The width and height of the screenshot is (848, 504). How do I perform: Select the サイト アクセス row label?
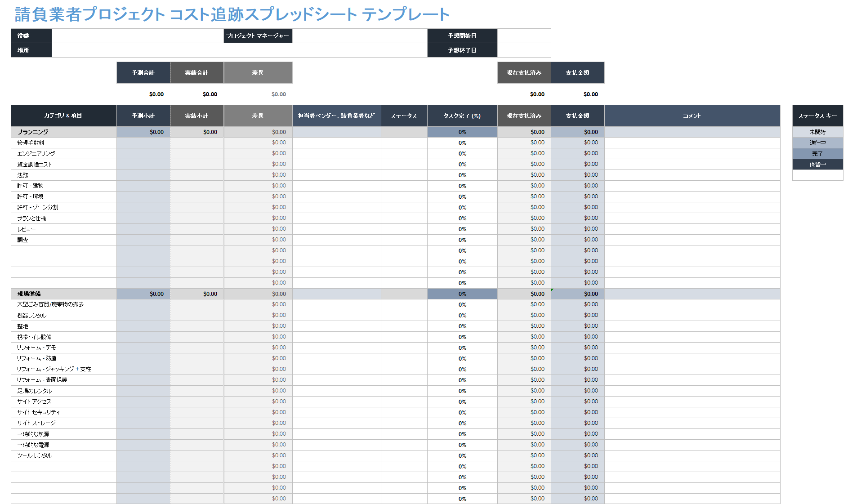[x=34, y=401]
